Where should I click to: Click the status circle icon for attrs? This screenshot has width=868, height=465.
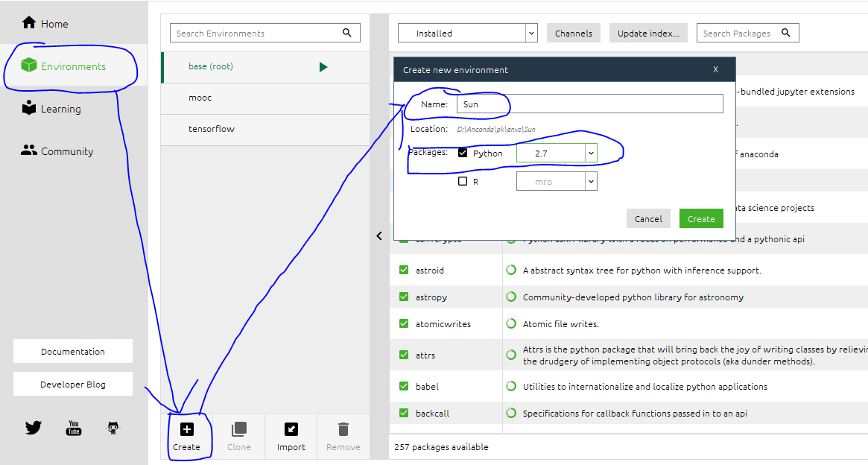coord(512,355)
